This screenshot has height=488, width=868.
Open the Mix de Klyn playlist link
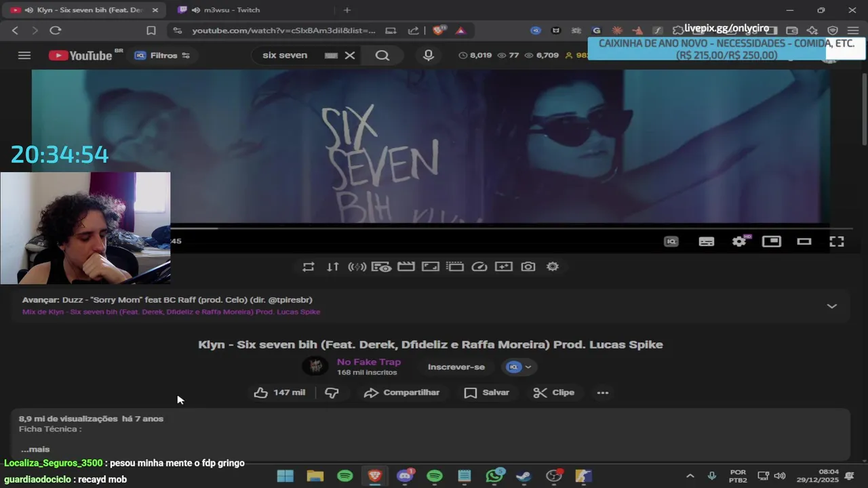[x=171, y=312]
